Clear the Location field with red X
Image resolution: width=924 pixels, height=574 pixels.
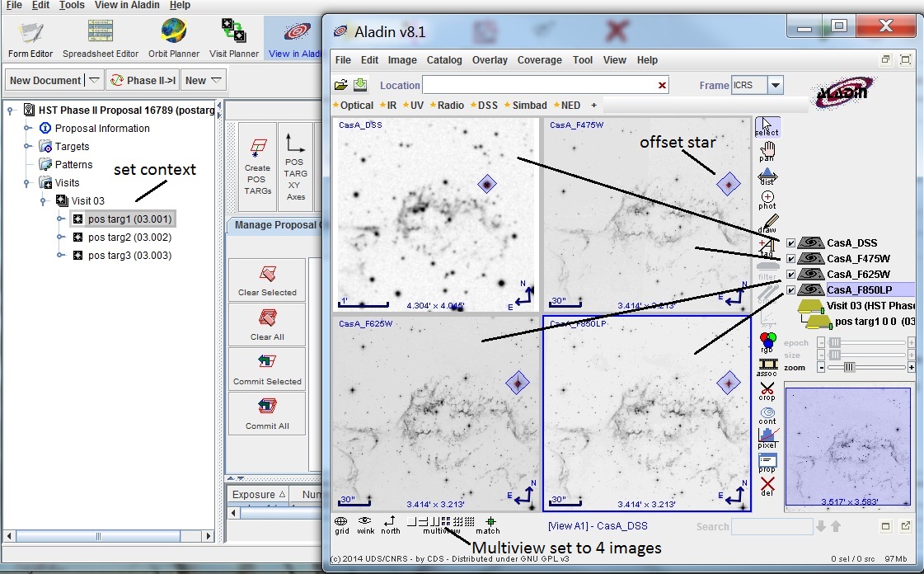coord(663,86)
